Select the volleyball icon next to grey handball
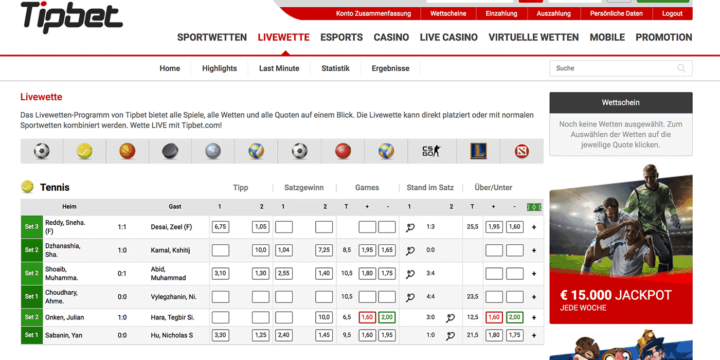The height and width of the screenshot is (360, 720). (x=256, y=151)
